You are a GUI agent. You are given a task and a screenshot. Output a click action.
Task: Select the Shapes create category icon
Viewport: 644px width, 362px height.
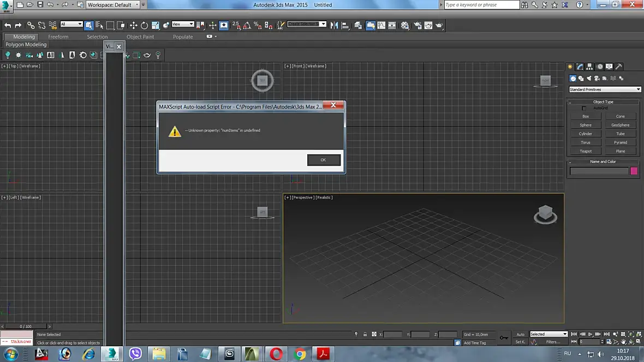(x=581, y=79)
